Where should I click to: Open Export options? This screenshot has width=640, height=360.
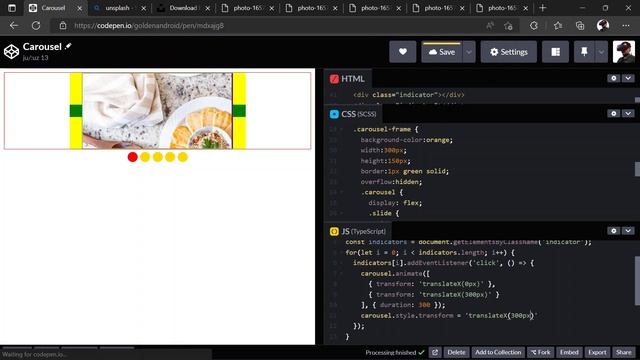point(597,352)
